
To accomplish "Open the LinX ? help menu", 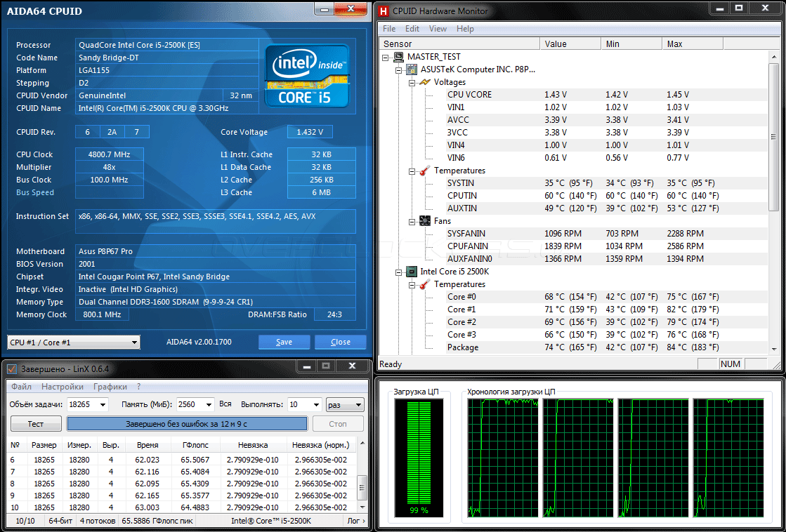I will pyautogui.click(x=139, y=387).
